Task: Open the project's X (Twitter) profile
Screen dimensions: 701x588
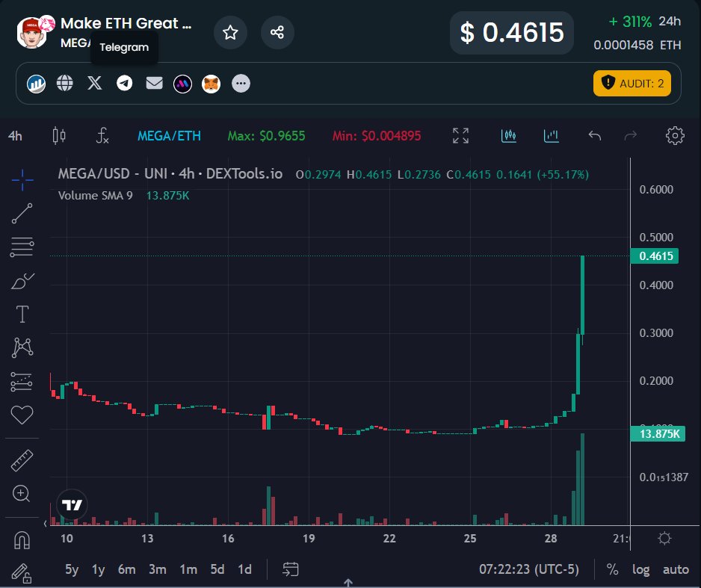Action: [94, 83]
